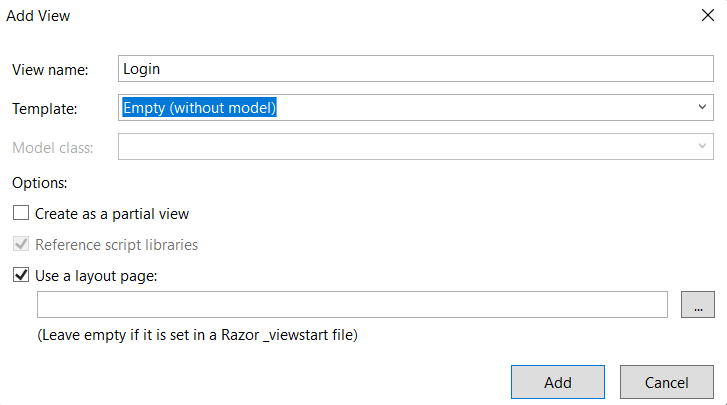Click the Use a layout page label
Image resolution: width=727 pixels, height=405 pixels.
96,276
